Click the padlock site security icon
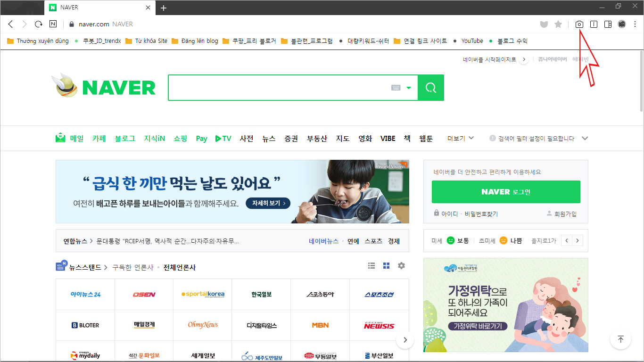The image size is (644, 362). coord(72,24)
